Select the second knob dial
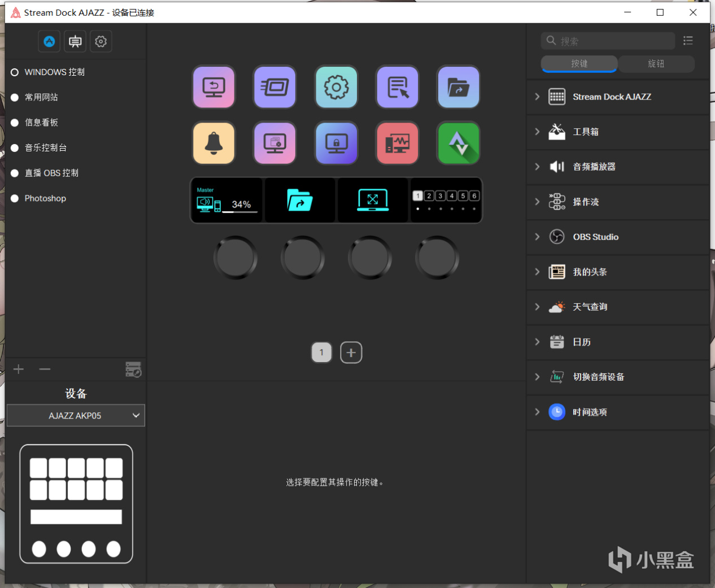This screenshot has width=715, height=588. (x=303, y=258)
